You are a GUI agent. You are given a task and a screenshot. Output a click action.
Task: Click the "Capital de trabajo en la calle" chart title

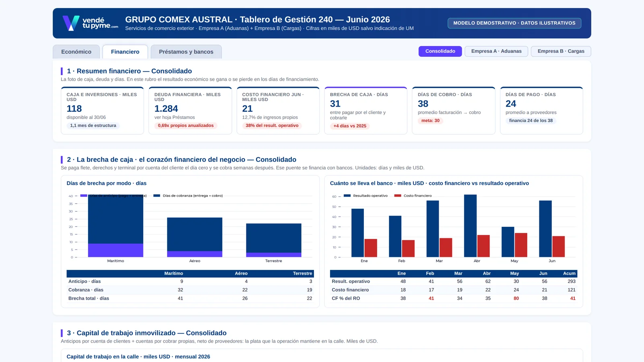138,357
